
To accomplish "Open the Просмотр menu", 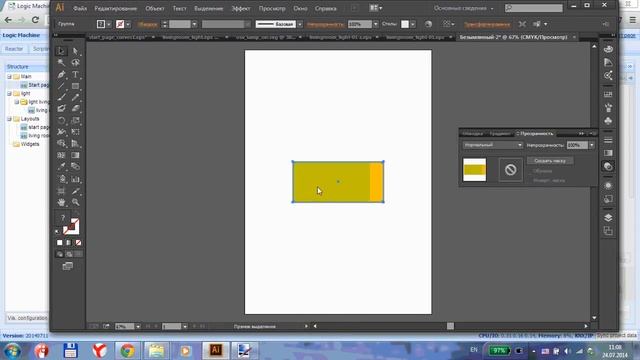I will [272, 8].
